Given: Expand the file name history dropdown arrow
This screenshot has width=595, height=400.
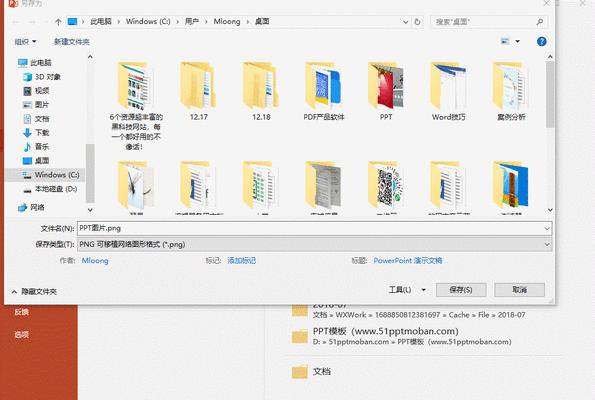Looking at the screenshot, I should [x=546, y=228].
